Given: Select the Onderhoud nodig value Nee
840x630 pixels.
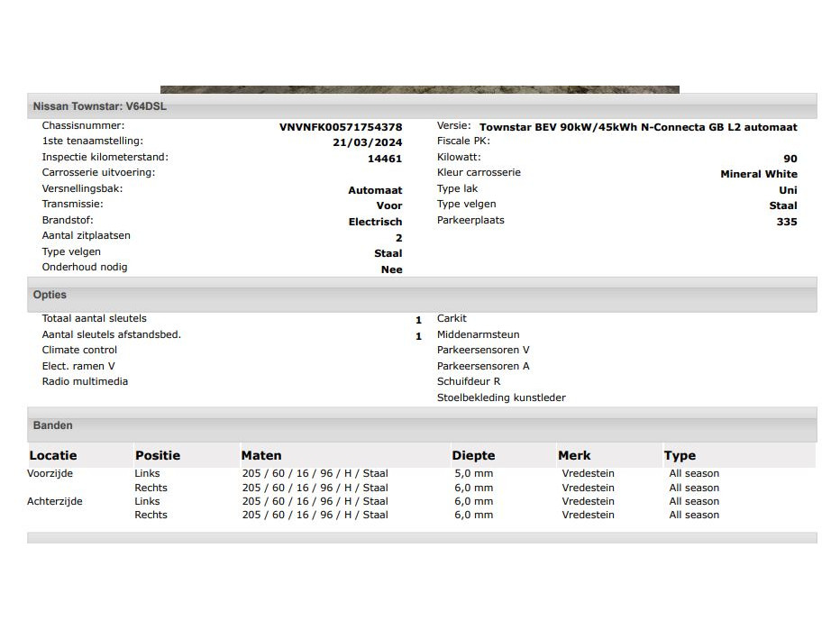Looking at the screenshot, I should click(391, 269).
